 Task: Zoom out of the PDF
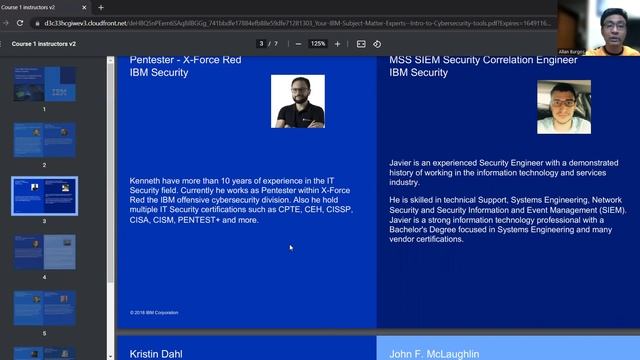(298, 44)
